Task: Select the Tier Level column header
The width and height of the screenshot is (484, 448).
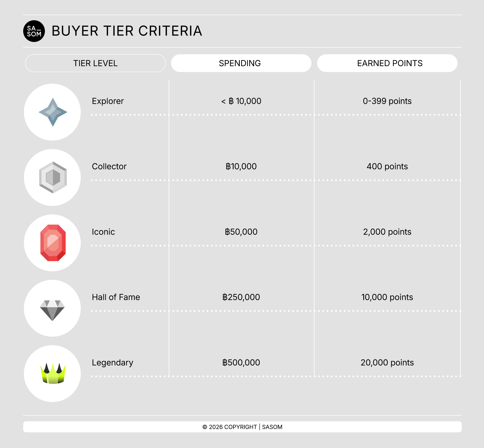Action: point(95,63)
